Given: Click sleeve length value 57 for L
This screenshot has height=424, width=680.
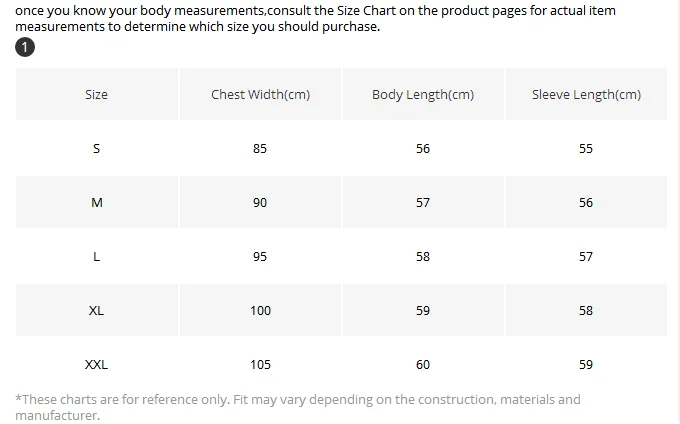Looking at the screenshot, I should (x=586, y=256).
